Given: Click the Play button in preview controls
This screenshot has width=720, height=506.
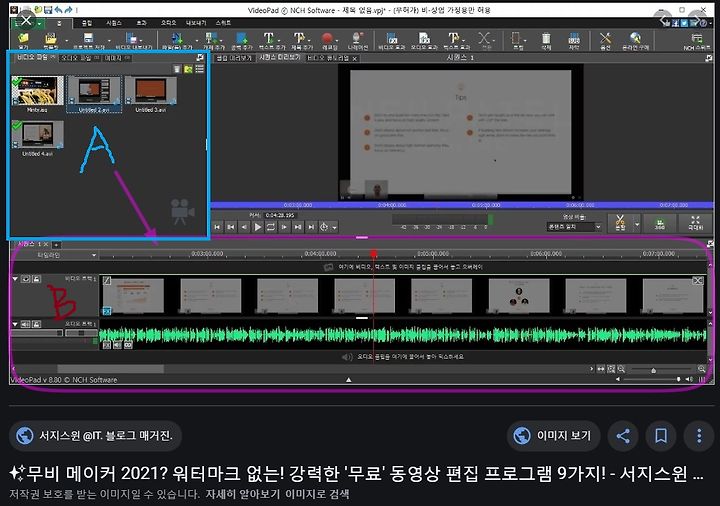Looking at the screenshot, I should (x=258, y=227).
